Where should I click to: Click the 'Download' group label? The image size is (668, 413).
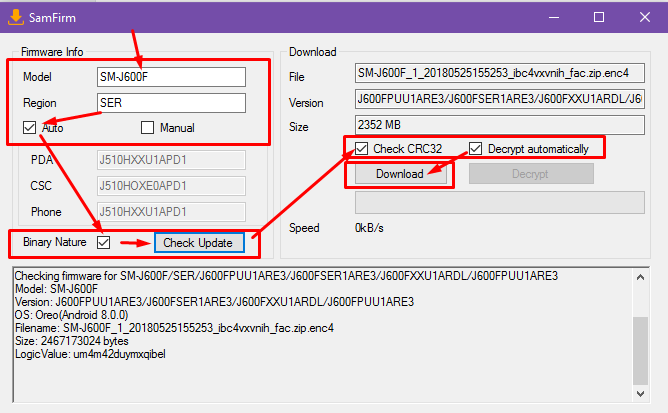point(313,52)
